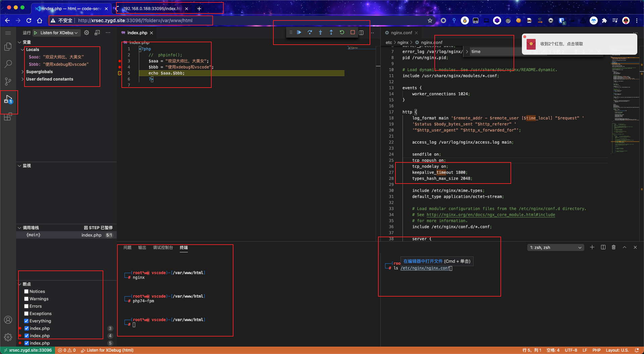Continue debugging with the Continue button
644x354 pixels.
coord(299,33)
